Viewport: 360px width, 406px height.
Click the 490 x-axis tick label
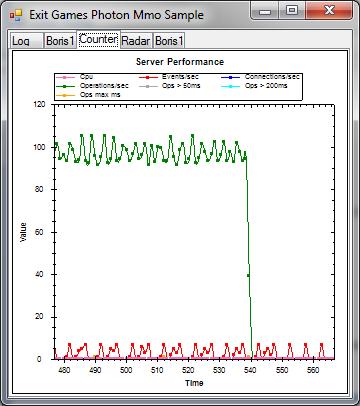[95, 370]
